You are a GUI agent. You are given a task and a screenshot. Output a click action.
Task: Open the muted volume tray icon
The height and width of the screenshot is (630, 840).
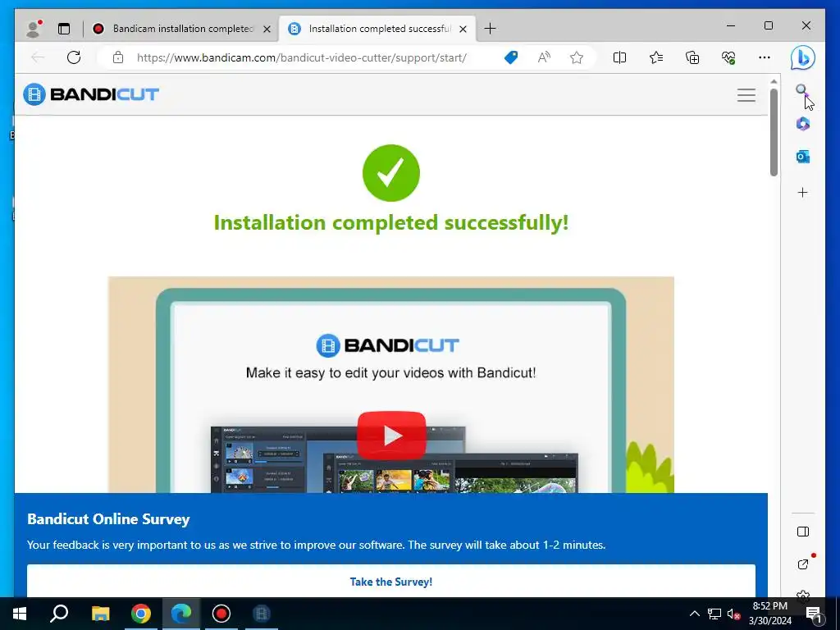733,614
